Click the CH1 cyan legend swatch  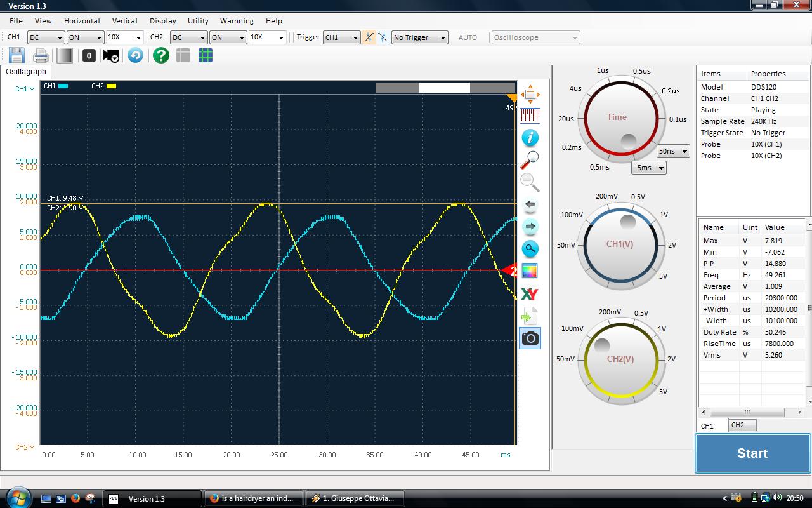pyautogui.click(x=63, y=86)
